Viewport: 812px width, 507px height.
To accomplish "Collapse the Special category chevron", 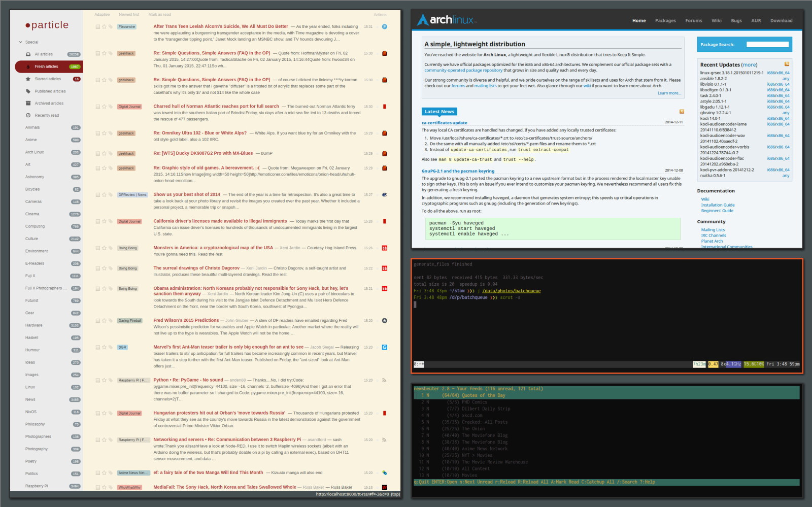I will 21,42.
